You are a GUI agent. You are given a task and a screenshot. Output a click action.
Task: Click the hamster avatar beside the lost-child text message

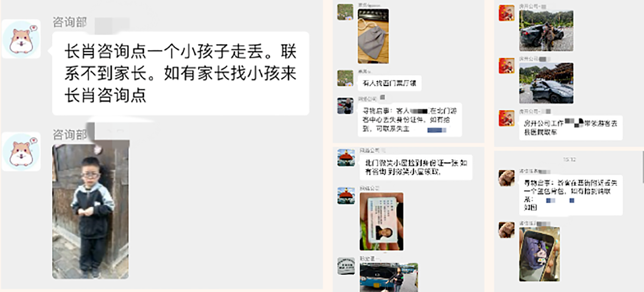point(21,39)
